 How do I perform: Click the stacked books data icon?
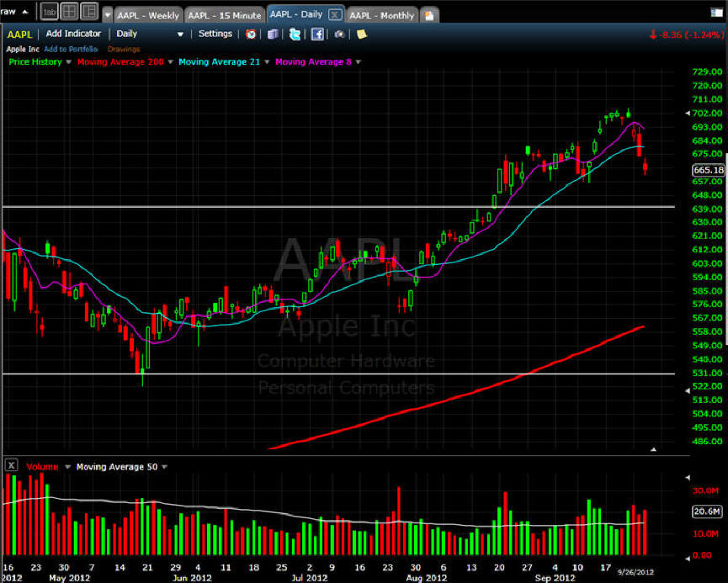(x=273, y=34)
